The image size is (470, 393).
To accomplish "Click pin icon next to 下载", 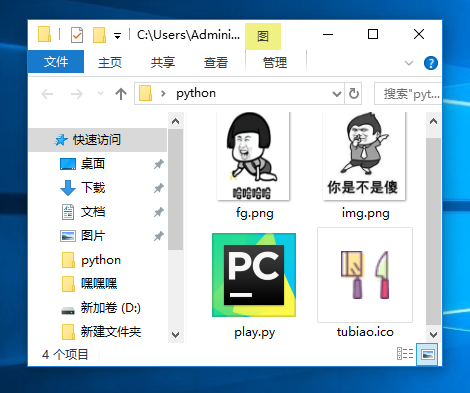I will pyautogui.click(x=158, y=188).
